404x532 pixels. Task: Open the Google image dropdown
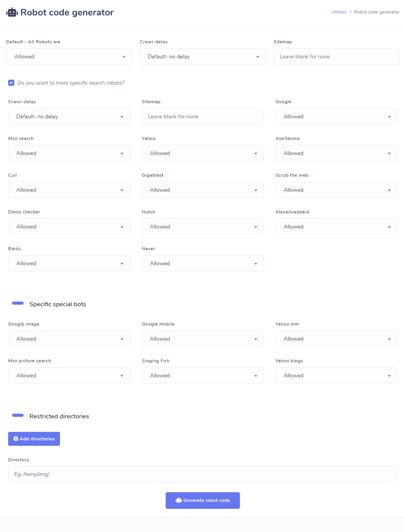click(69, 339)
